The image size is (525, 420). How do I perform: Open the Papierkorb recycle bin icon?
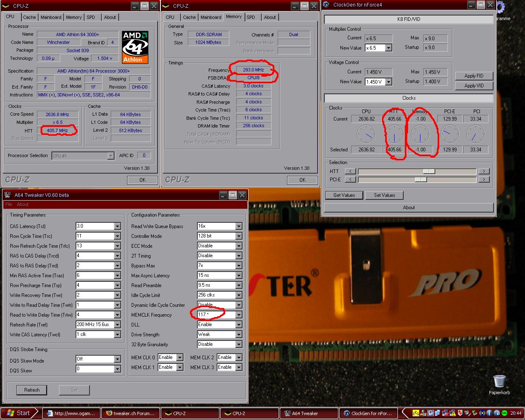pyautogui.click(x=499, y=382)
